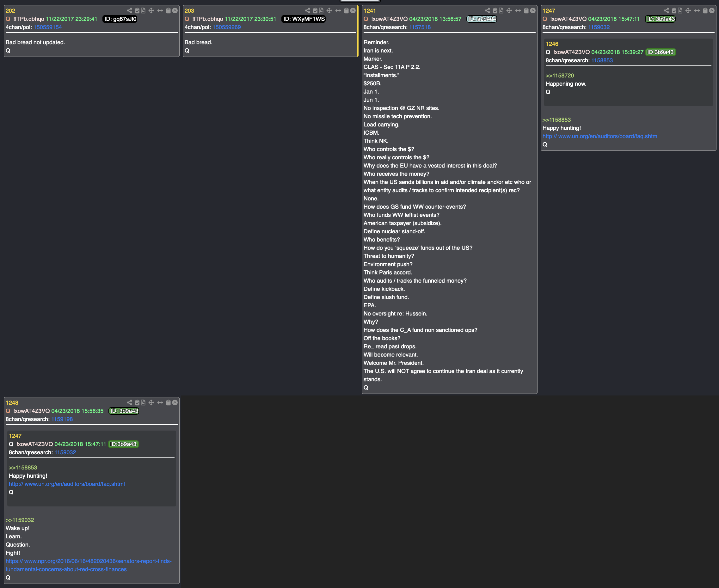Click four-way move icon on post 203
The image size is (719, 588).
329,10
